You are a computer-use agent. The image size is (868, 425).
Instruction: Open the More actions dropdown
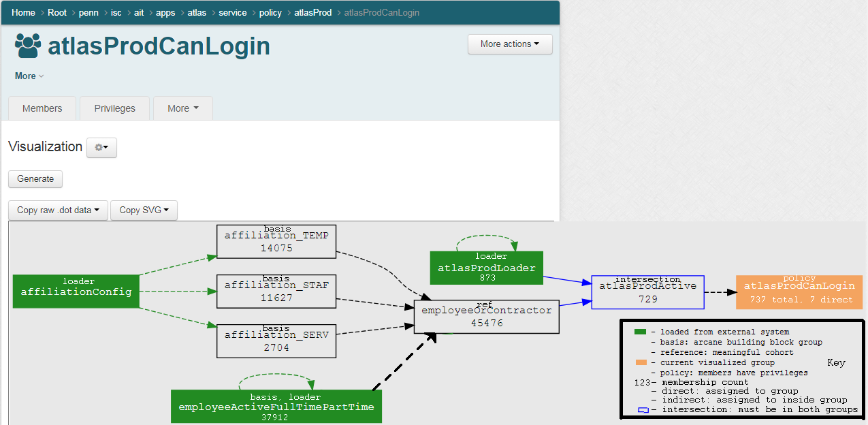(510, 44)
